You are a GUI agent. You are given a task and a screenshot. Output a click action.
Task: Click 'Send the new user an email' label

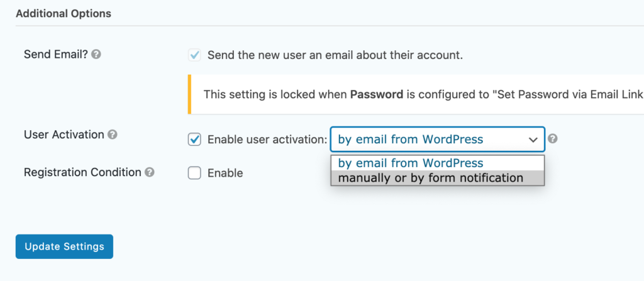click(335, 55)
